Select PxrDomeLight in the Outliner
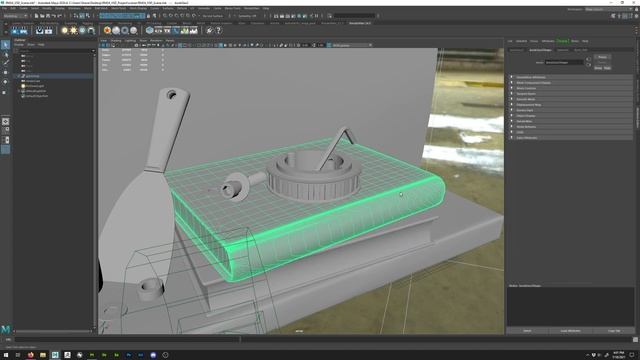Image resolution: width=640 pixels, height=360 pixels. [x=35, y=86]
